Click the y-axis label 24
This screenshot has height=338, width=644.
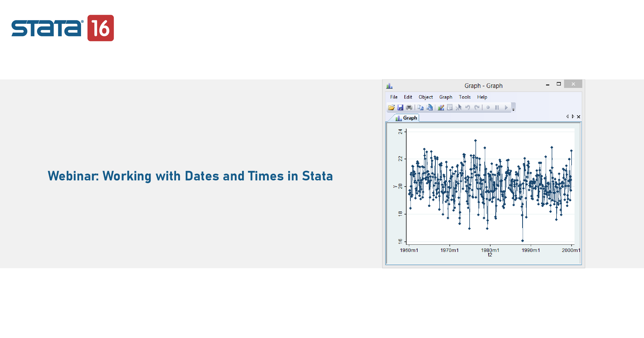click(400, 132)
